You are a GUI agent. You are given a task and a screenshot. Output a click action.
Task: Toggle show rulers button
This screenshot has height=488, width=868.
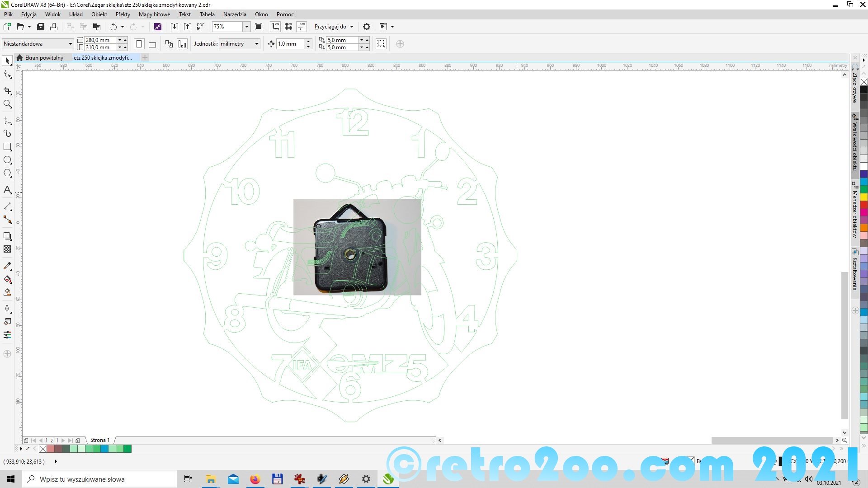click(275, 27)
